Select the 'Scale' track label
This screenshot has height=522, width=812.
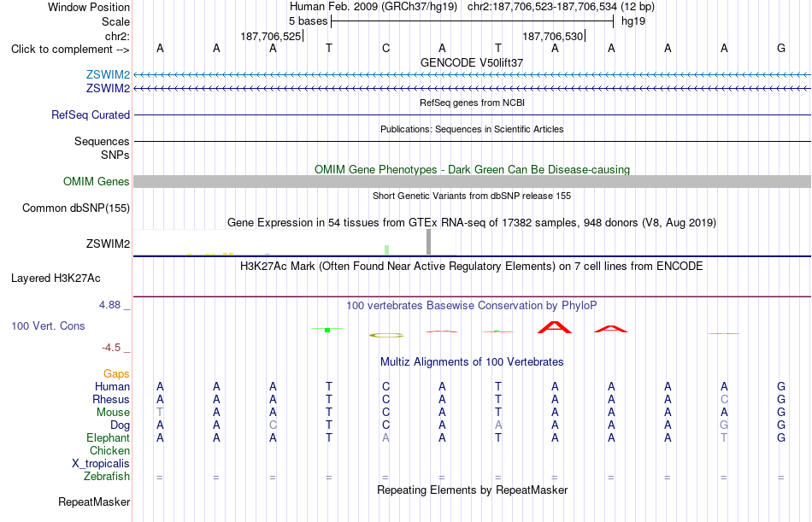pyautogui.click(x=115, y=21)
